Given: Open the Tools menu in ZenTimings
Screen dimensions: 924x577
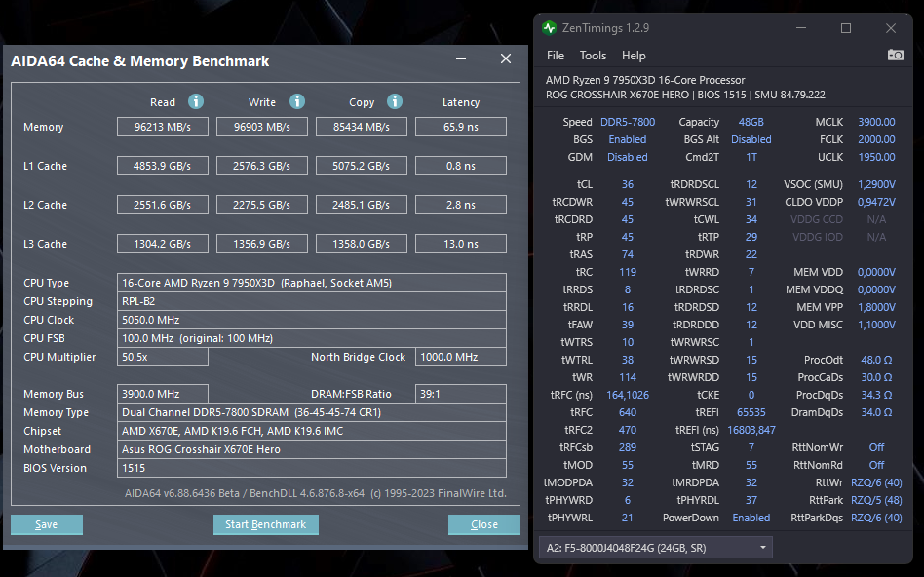Looking at the screenshot, I should coord(593,56).
